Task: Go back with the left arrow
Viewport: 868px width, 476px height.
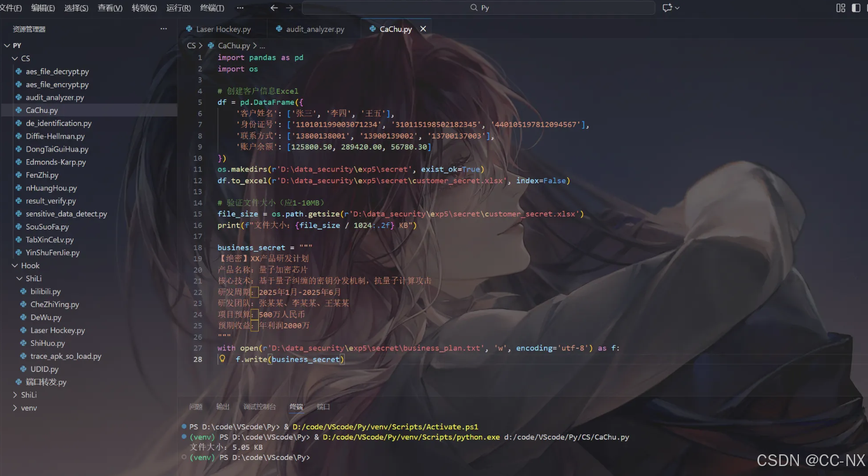Action: [274, 8]
